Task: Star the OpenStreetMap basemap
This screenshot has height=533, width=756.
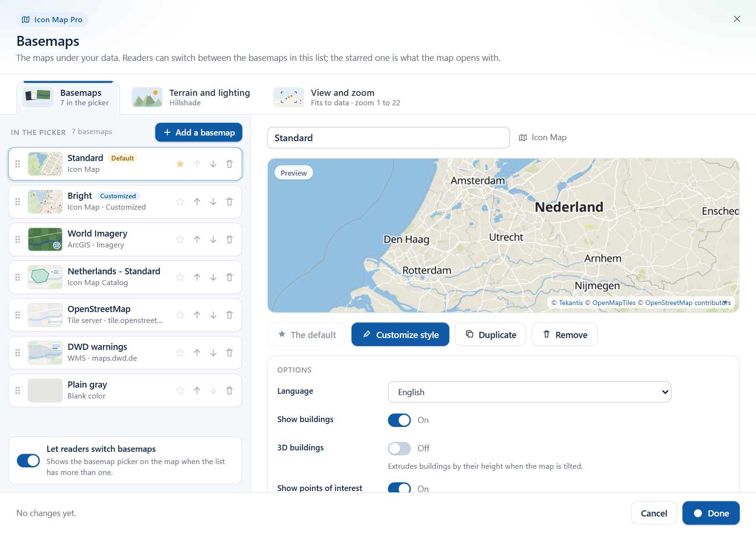Action: click(x=180, y=315)
